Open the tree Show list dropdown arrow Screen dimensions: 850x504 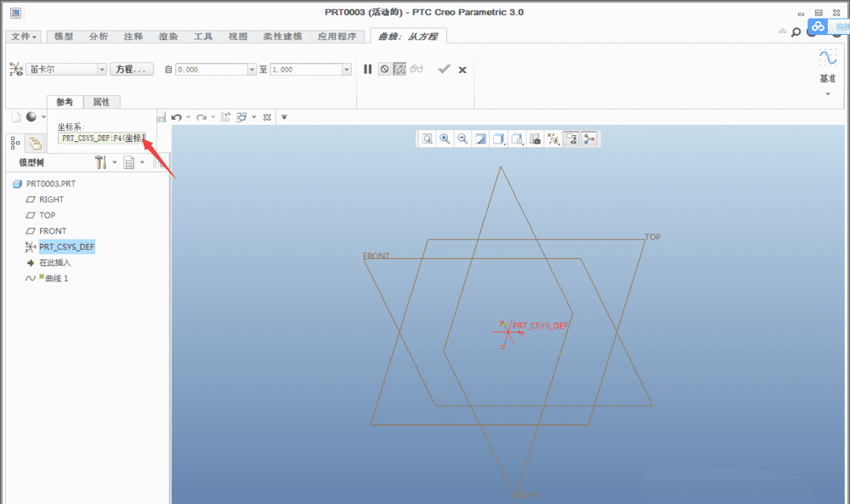[x=143, y=162]
